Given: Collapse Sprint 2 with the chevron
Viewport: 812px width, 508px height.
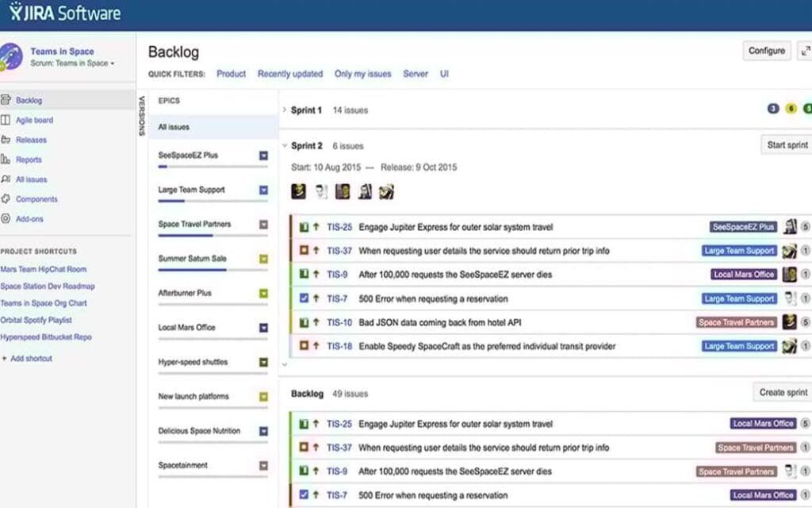Looking at the screenshot, I should tap(285, 146).
